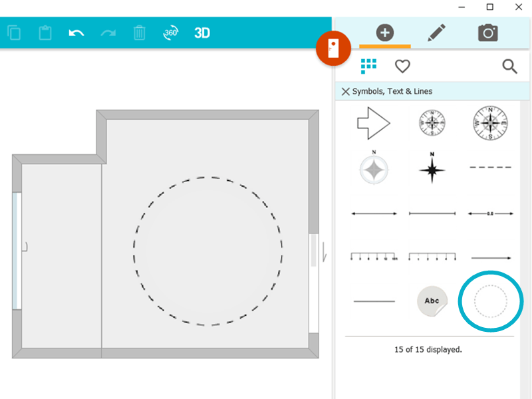Screen dimensions: 532x399
Task: Open the symbol search
Action: [x=509, y=66]
